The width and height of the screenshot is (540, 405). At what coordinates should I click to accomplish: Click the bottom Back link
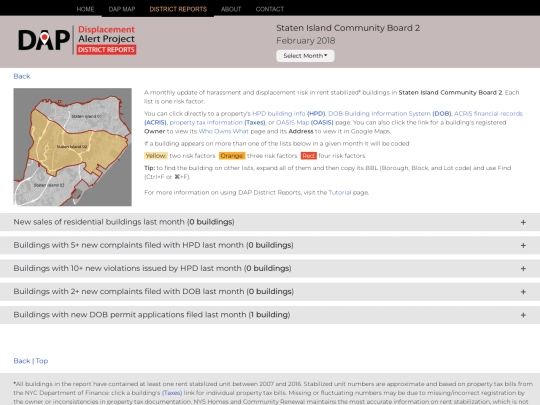[22, 361]
